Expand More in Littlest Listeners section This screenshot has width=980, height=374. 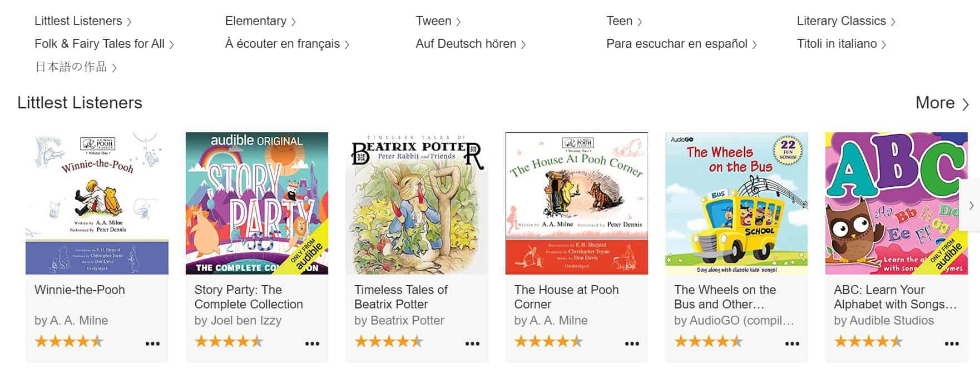[x=942, y=103]
